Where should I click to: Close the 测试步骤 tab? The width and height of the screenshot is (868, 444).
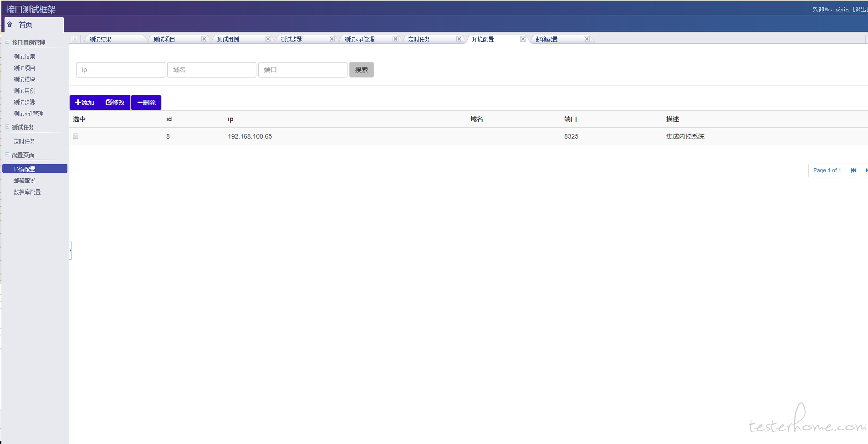332,39
